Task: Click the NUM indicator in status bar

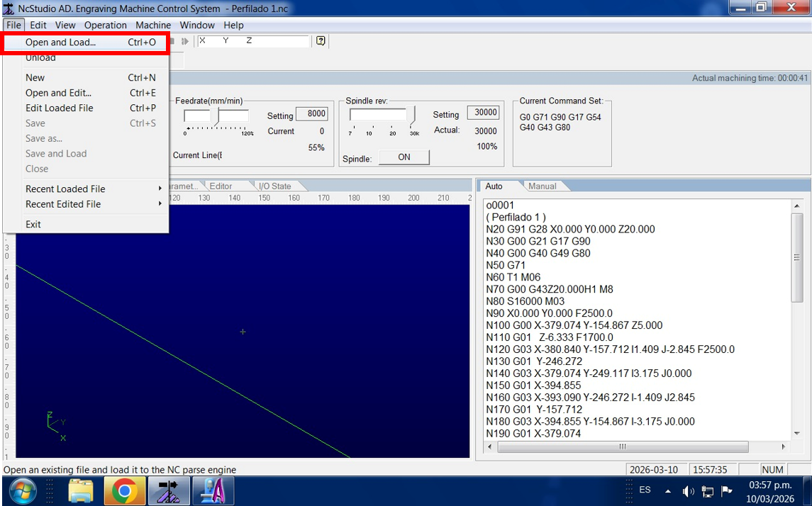Action: [x=772, y=470]
